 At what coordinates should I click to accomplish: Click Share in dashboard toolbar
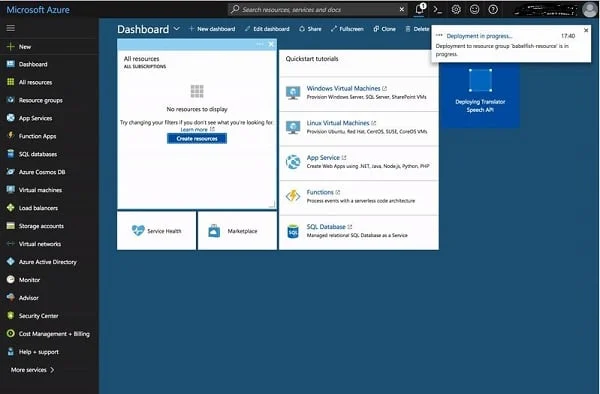tap(310, 29)
